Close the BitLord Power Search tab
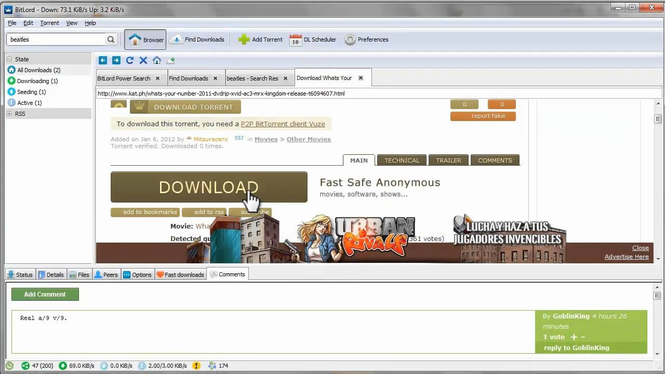The height and width of the screenshot is (374, 665). pos(158,78)
